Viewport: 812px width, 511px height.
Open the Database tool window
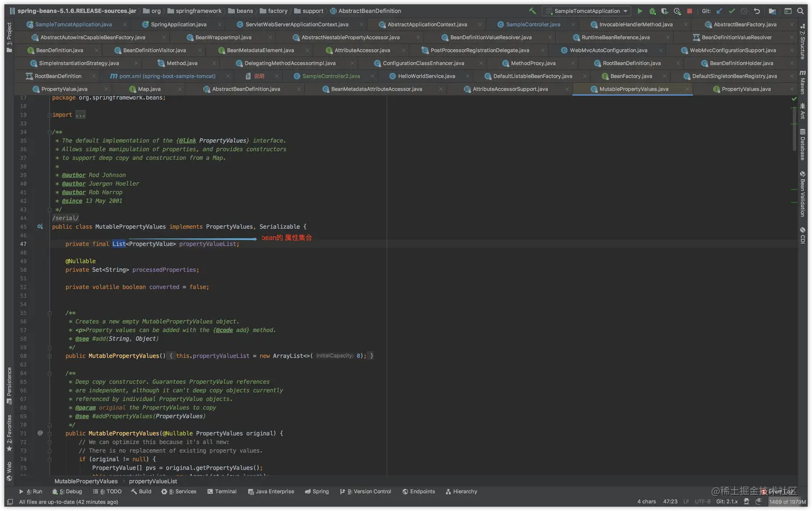[802, 145]
